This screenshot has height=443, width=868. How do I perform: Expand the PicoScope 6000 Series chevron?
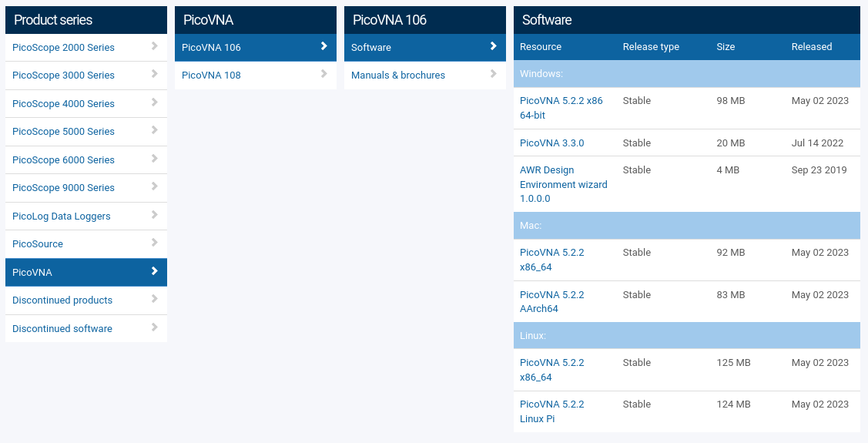point(155,159)
